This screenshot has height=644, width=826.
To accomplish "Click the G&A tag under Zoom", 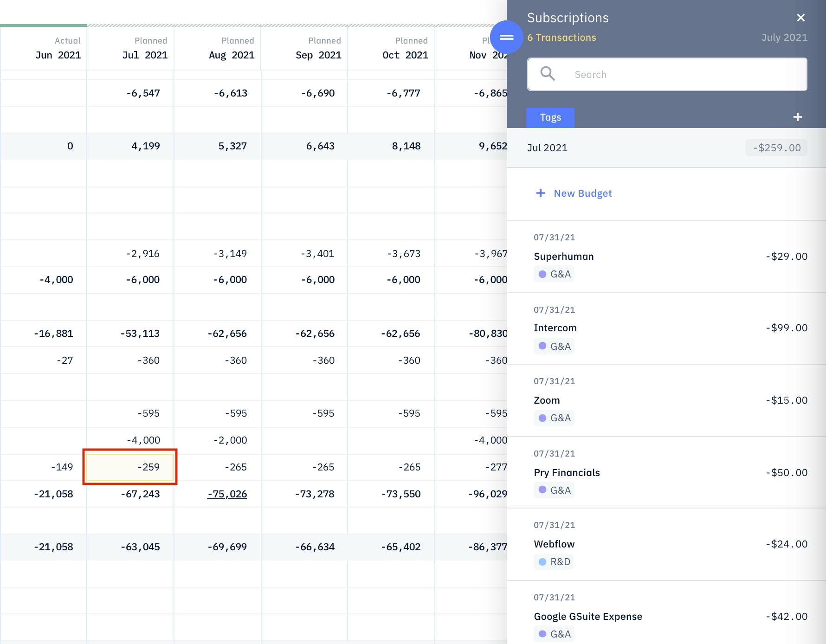I will point(554,418).
